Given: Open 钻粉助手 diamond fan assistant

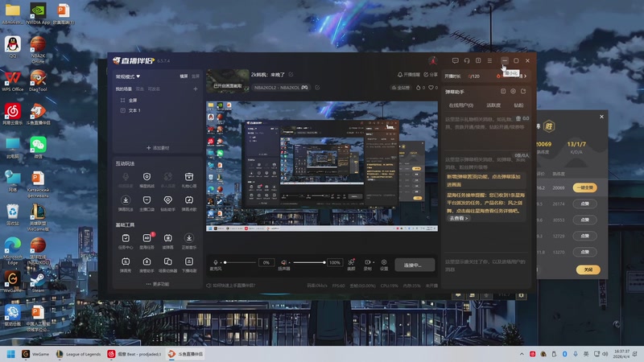Looking at the screenshot, I should 167,204.
